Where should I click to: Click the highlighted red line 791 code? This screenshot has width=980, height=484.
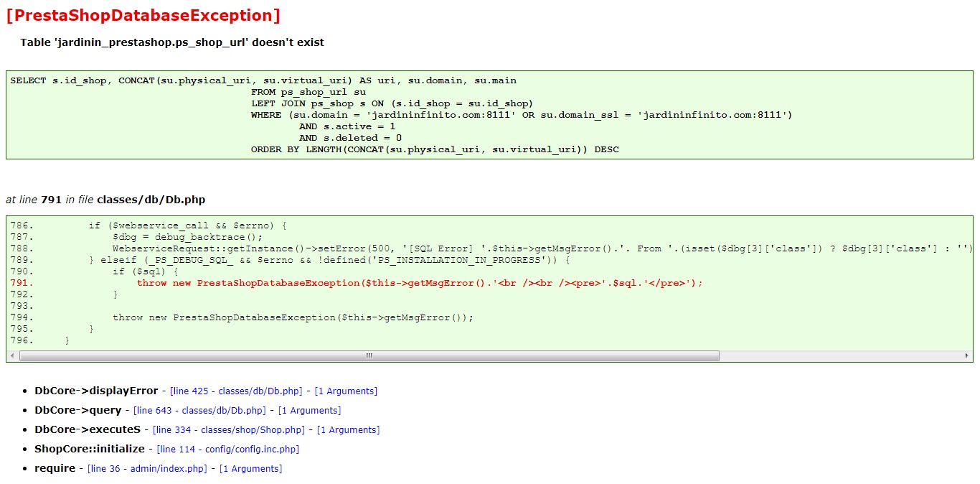point(420,283)
